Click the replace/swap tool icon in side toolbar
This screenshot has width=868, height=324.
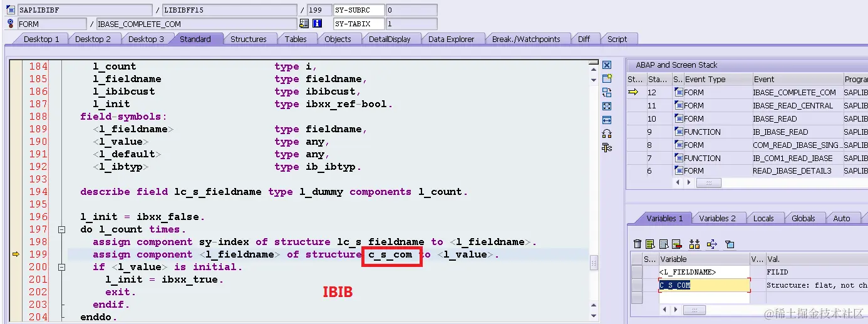coord(606,92)
